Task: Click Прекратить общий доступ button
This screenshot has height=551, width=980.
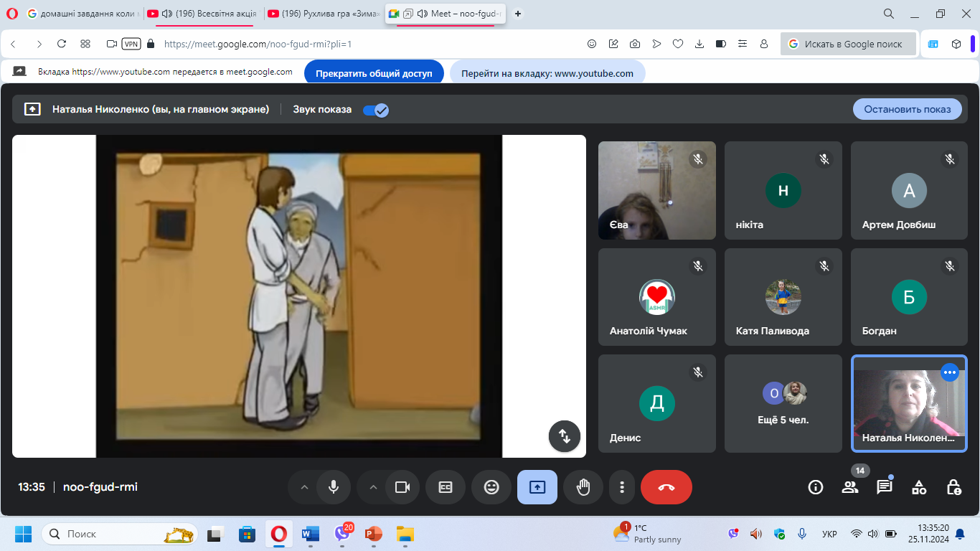Action: 374,73
